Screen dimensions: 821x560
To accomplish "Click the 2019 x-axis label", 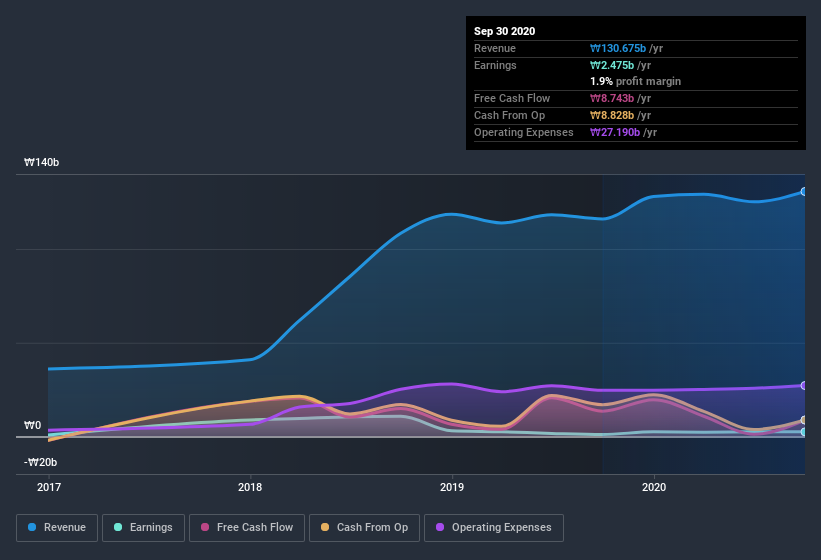I will pyautogui.click(x=452, y=487).
